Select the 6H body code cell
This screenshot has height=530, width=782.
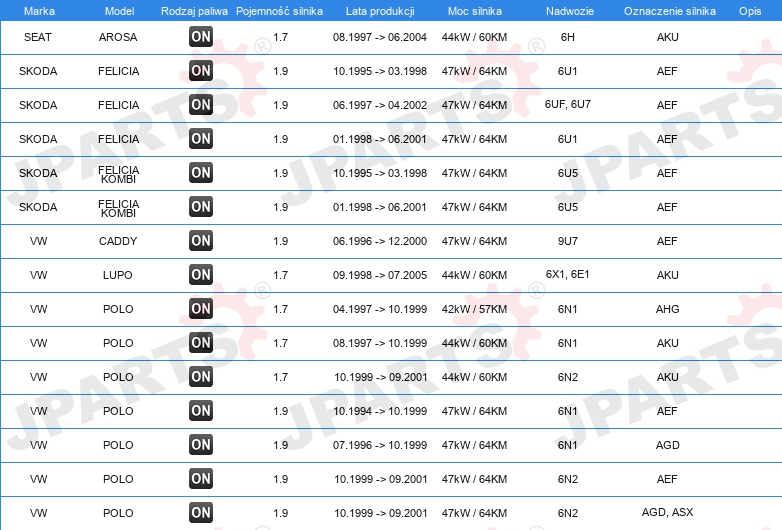(568, 37)
